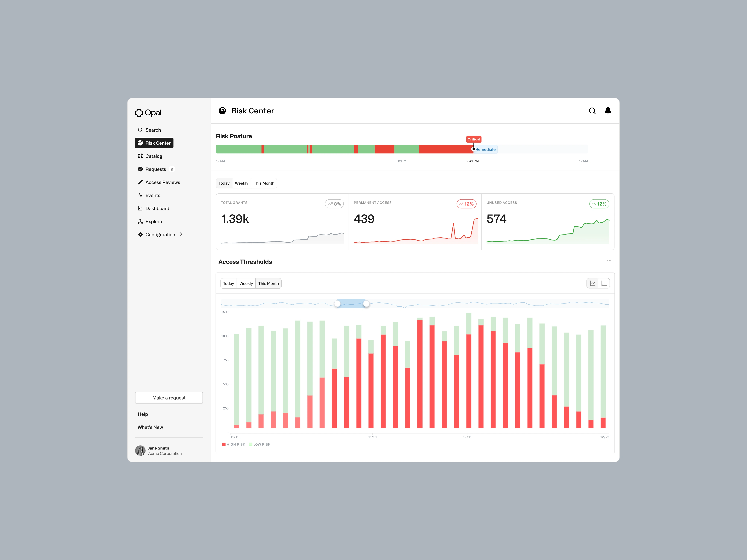
Task: Toggle the High Risk legend item
Action: click(234, 444)
